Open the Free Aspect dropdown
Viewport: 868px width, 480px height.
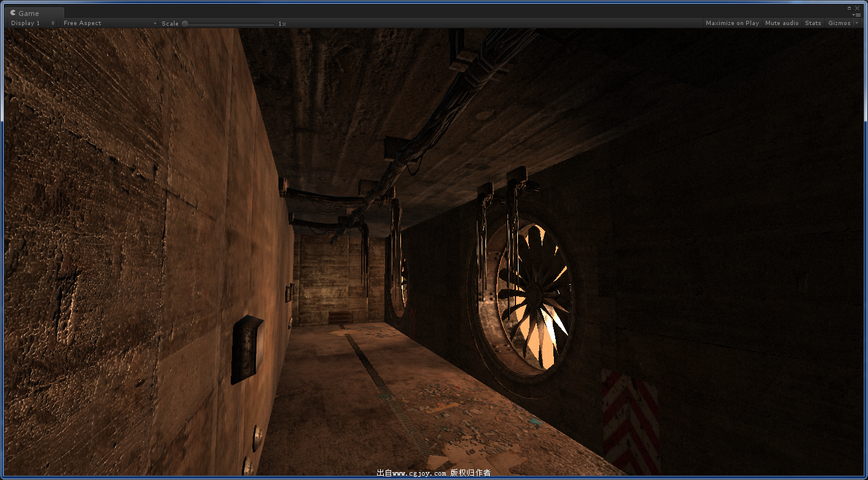(x=110, y=23)
